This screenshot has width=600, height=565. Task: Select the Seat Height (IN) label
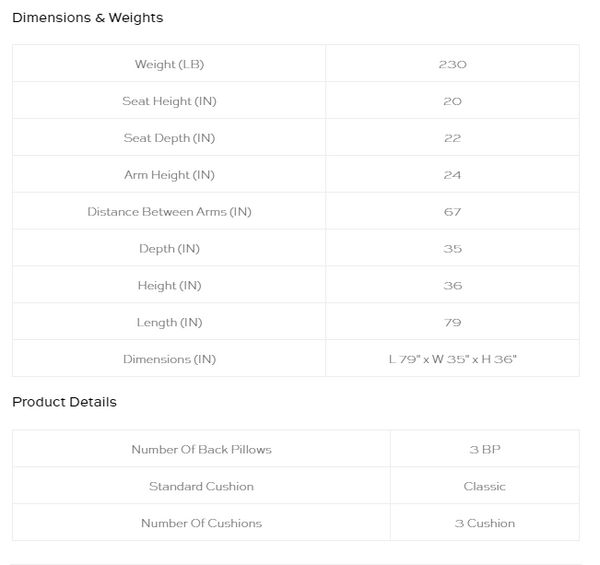tap(169, 101)
